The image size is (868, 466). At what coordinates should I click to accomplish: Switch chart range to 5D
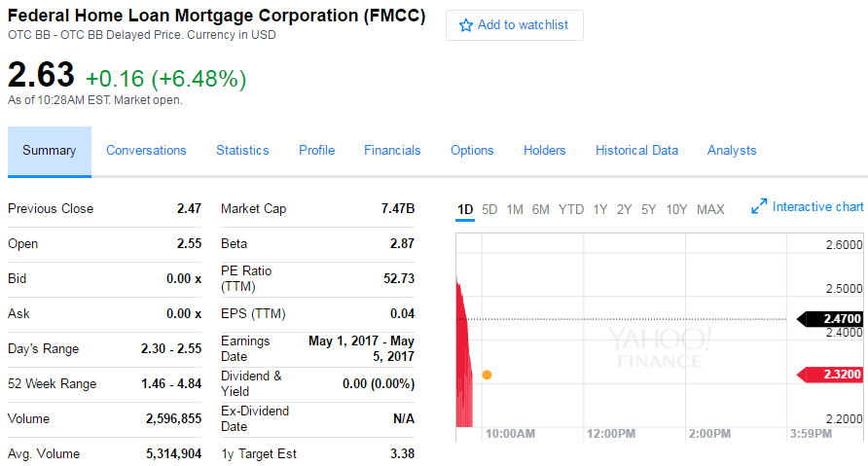click(x=489, y=209)
